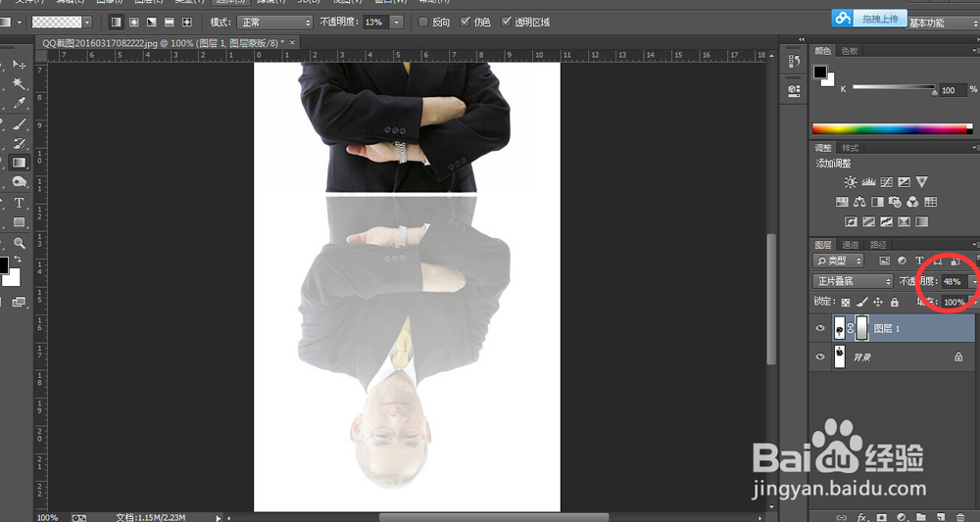Collapse the panel dock double-arrow

click(802, 40)
